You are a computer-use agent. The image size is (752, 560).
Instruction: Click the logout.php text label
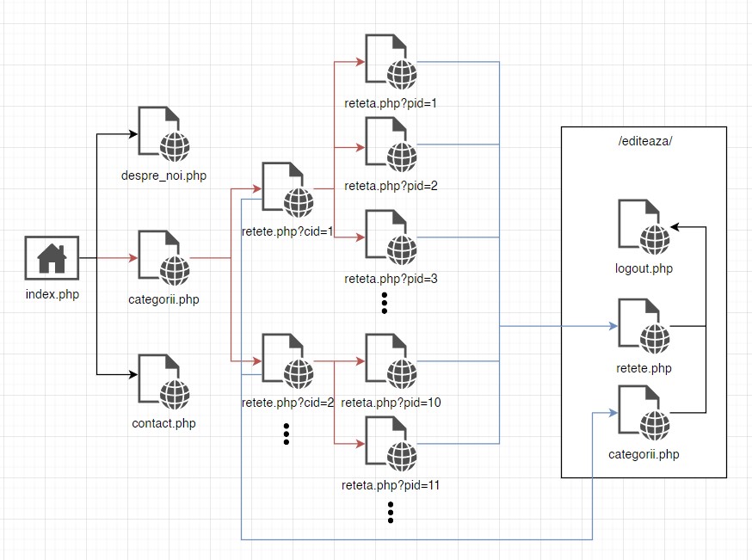tap(644, 268)
